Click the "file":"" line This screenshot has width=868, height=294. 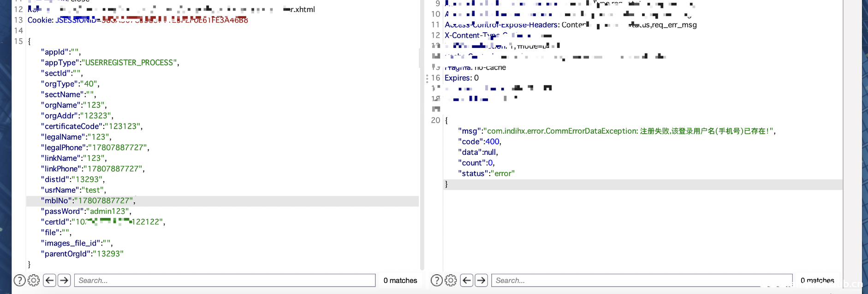56,232
